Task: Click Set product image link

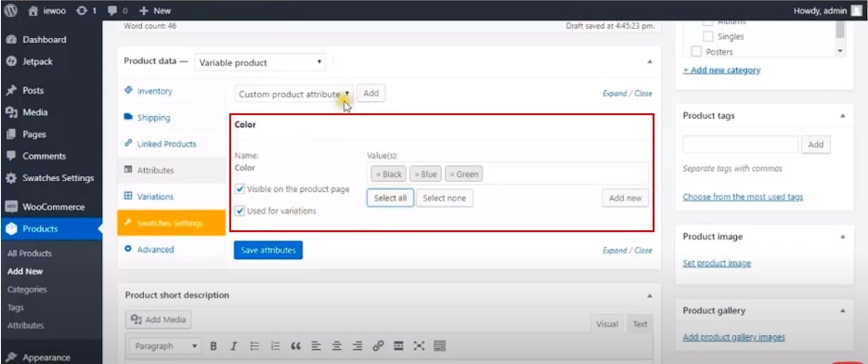Action: coord(717,263)
